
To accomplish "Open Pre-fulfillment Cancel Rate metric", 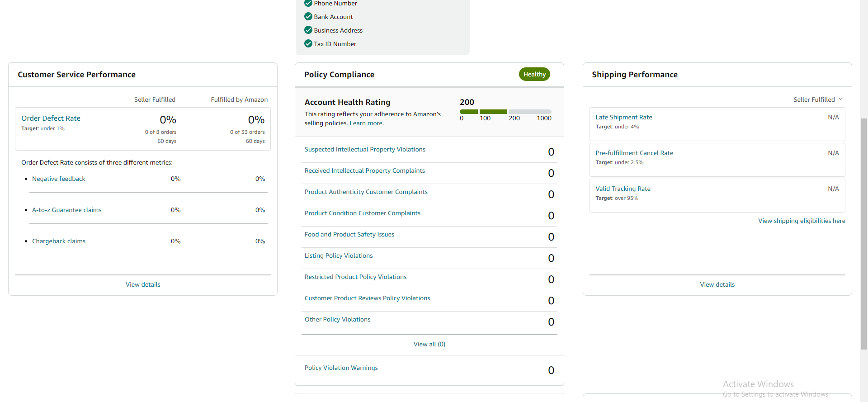I will (634, 153).
